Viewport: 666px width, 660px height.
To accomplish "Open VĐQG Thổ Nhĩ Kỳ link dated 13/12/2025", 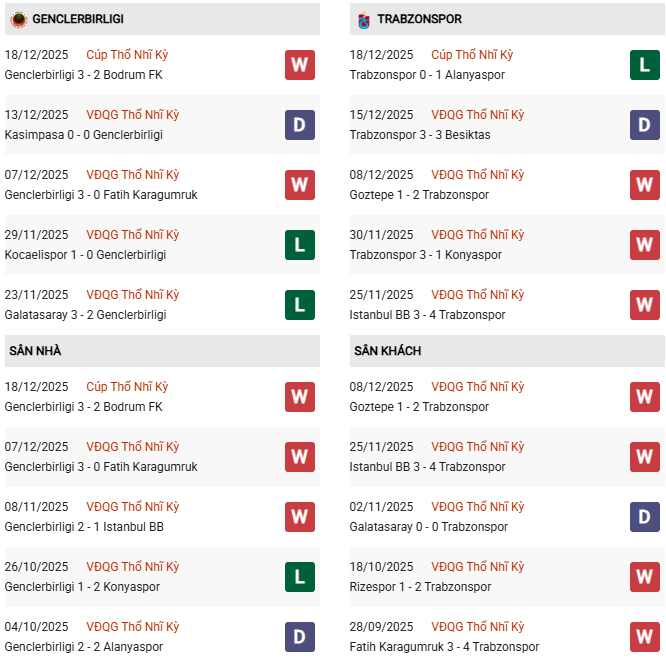I will [x=133, y=115].
